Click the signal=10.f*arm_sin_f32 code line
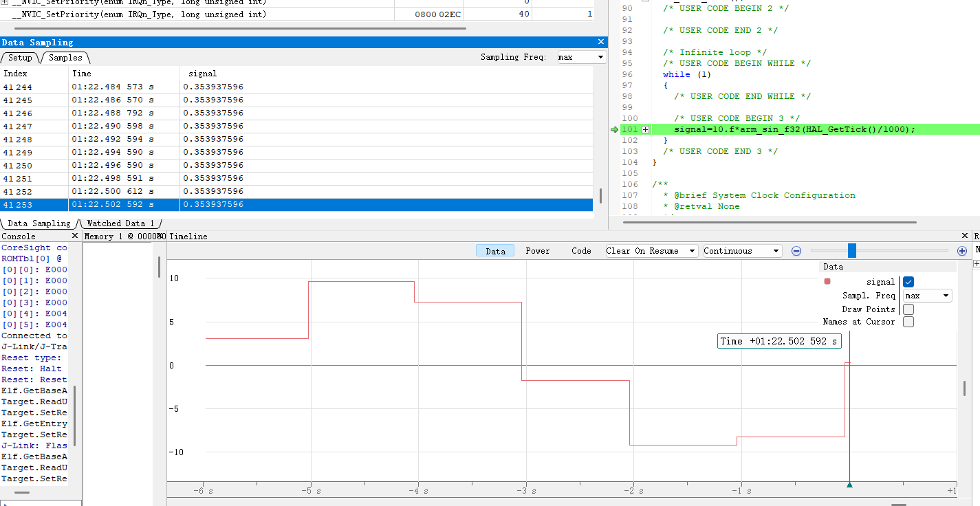This screenshot has height=506, width=980. click(x=795, y=129)
